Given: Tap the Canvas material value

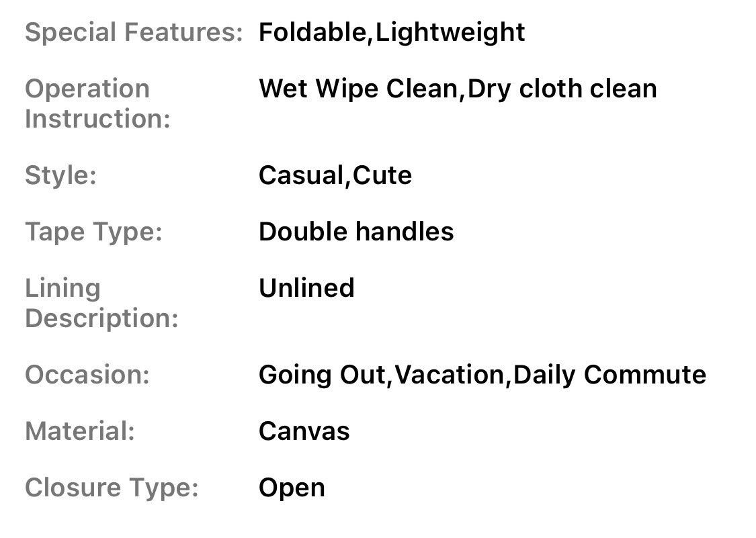Looking at the screenshot, I should pos(304,431).
